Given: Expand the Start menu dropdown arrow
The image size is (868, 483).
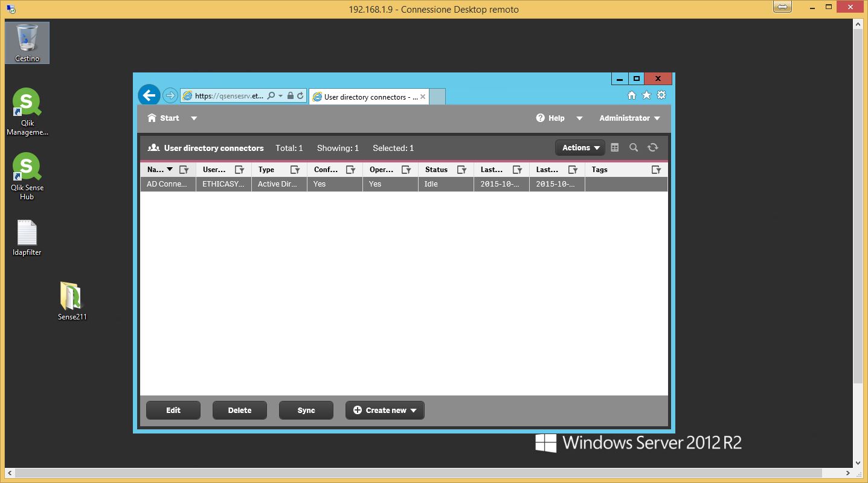Looking at the screenshot, I should (194, 118).
